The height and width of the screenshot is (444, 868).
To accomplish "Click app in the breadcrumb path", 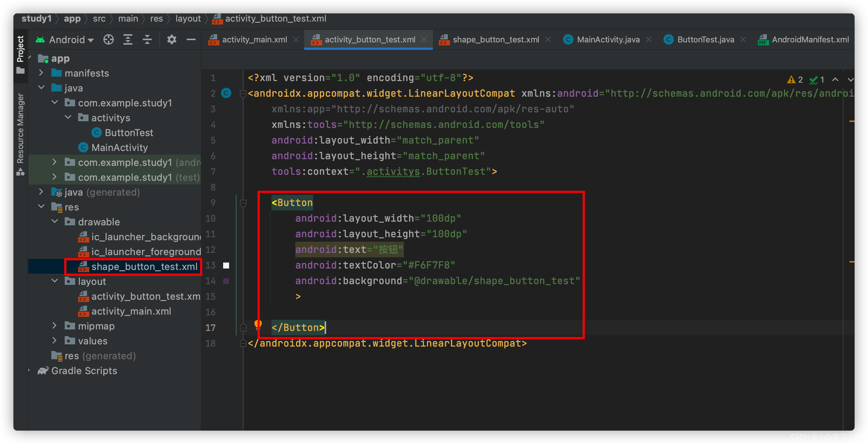I will 72,19.
